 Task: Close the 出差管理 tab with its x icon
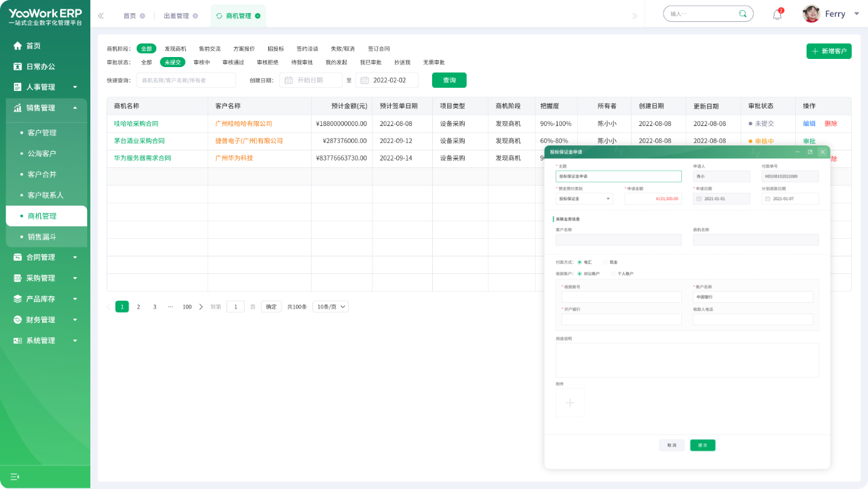pyautogui.click(x=195, y=16)
